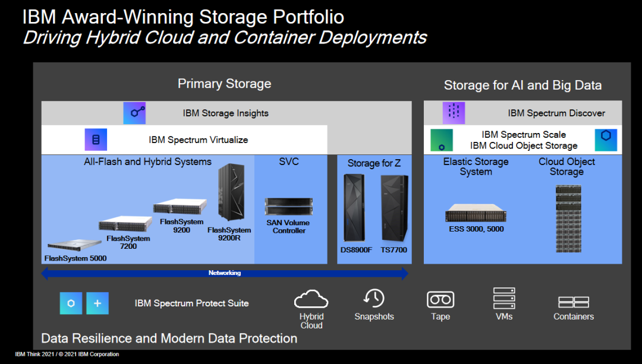Click the IBM Storage Insights label

coord(226,113)
